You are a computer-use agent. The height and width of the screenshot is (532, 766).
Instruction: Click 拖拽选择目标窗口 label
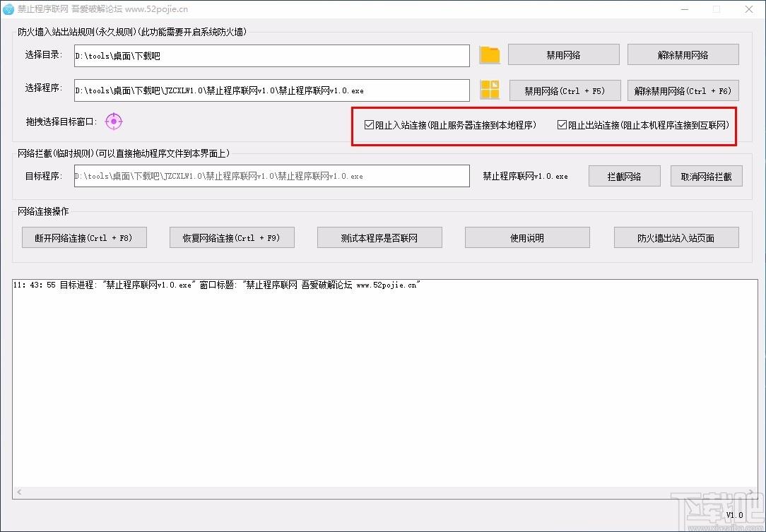[61, 121]
